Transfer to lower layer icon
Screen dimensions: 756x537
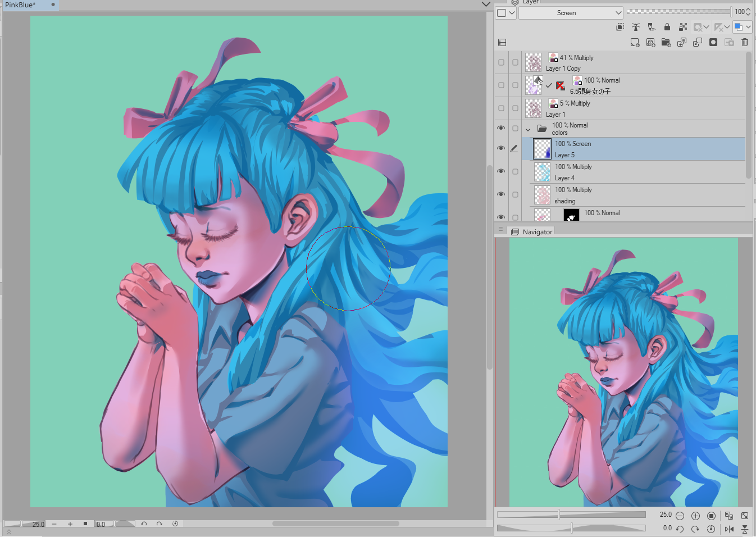(682, 42)
